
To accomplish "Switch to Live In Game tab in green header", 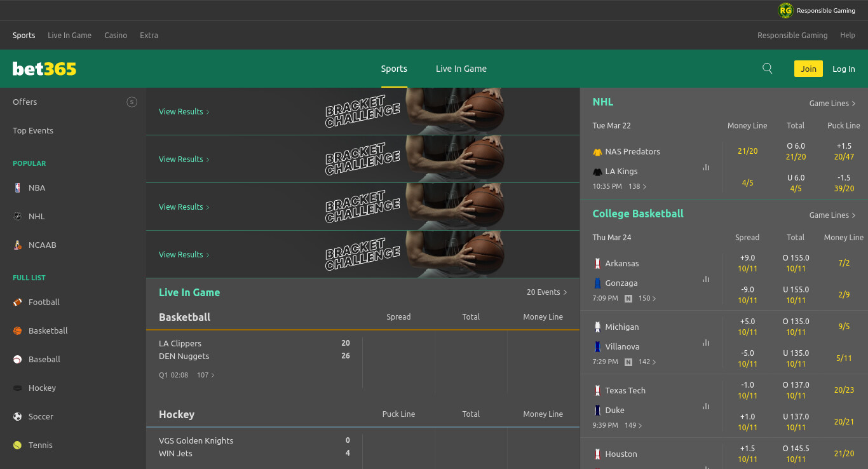I will click(461, 69).
